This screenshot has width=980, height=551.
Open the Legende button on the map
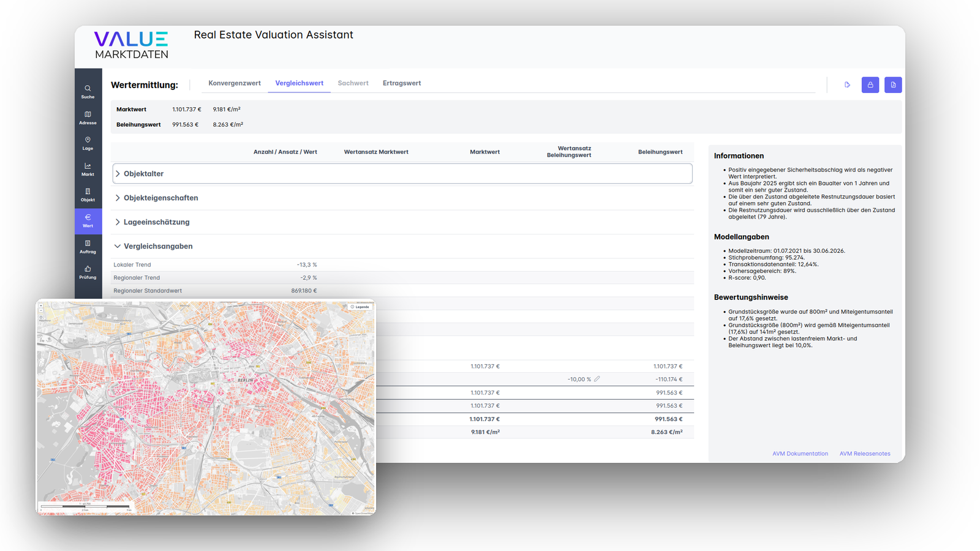point(360,307)
